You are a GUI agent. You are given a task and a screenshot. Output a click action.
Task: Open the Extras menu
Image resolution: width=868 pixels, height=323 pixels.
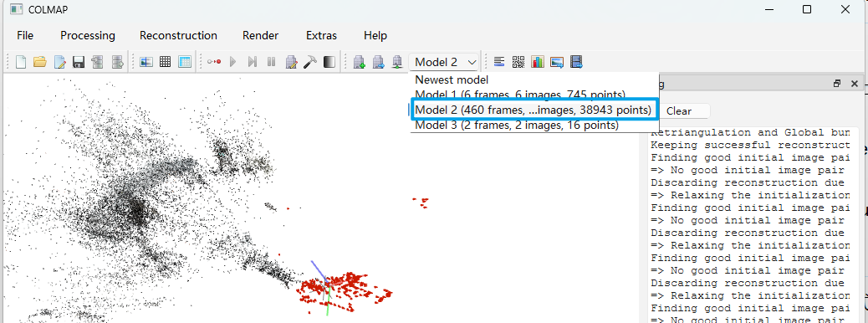(321, 35)
